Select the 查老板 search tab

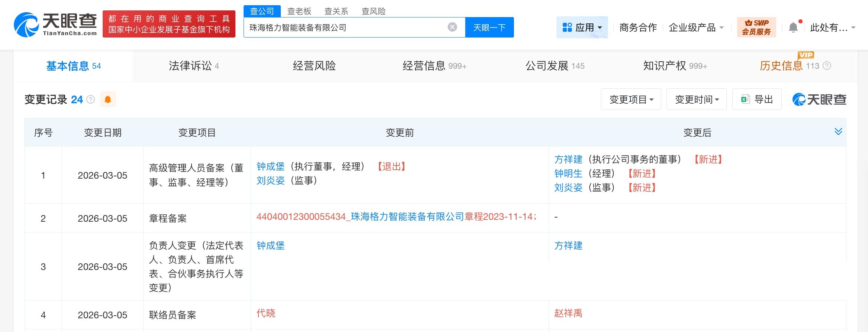299,11
